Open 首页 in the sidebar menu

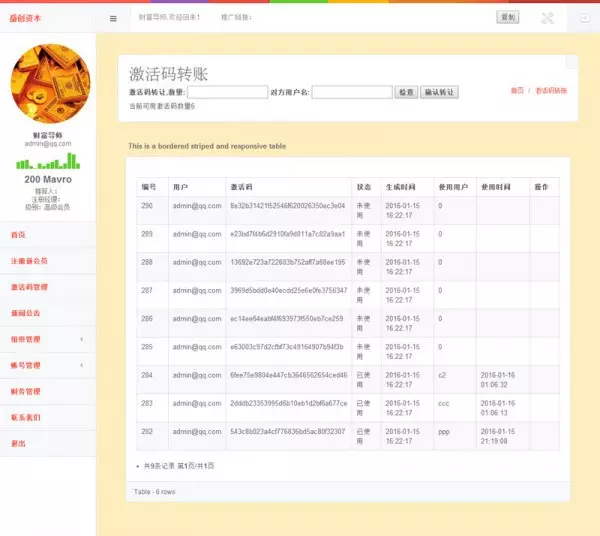(x=18, y=235)
